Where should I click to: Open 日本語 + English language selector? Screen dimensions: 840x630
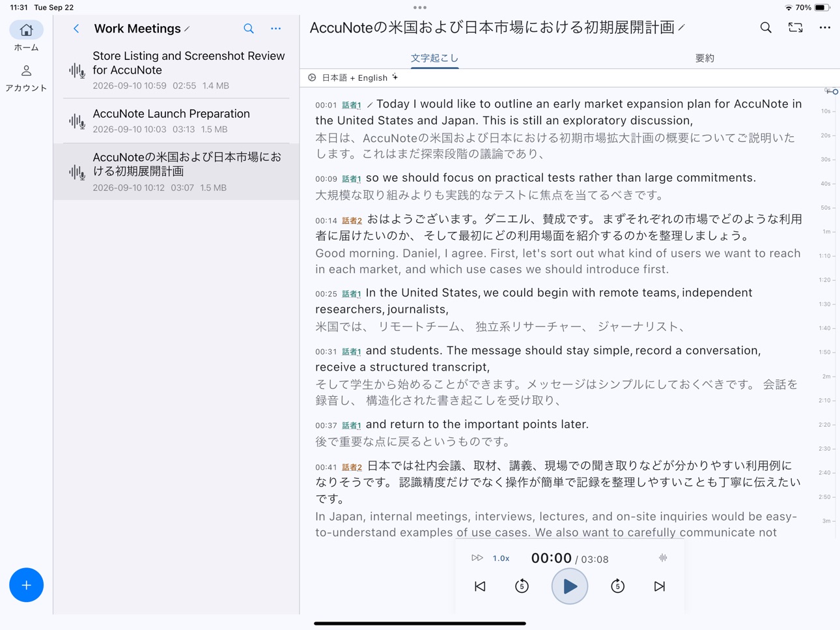coord(354,78)
